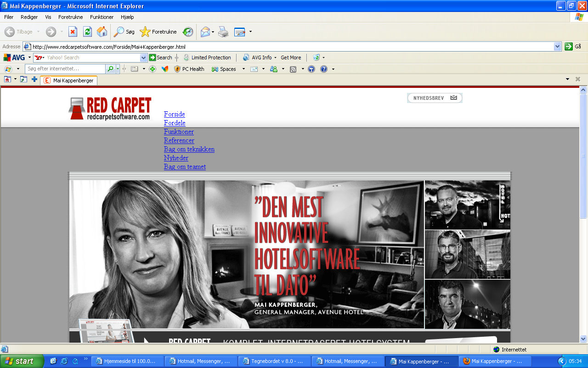588x368 pixels.
Task: Open the Yahoo search box dropdown arrow
Action: [x=143, y=57]
